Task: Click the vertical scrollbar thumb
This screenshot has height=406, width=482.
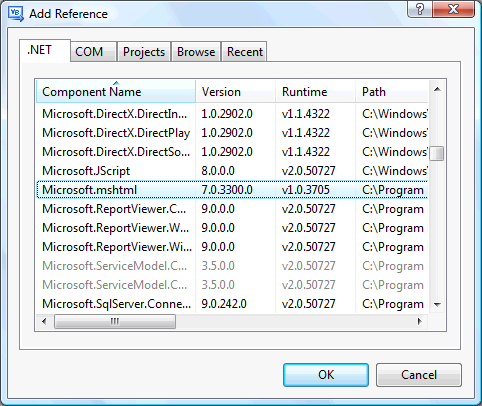Action: (437, 153)
